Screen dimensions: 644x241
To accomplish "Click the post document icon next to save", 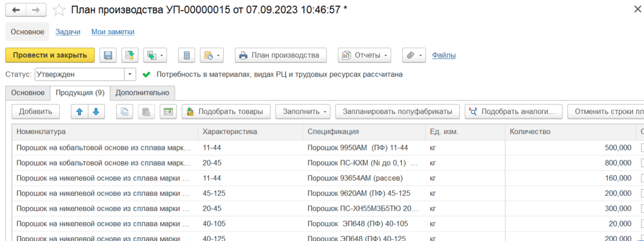I will (x=130, y=55).
